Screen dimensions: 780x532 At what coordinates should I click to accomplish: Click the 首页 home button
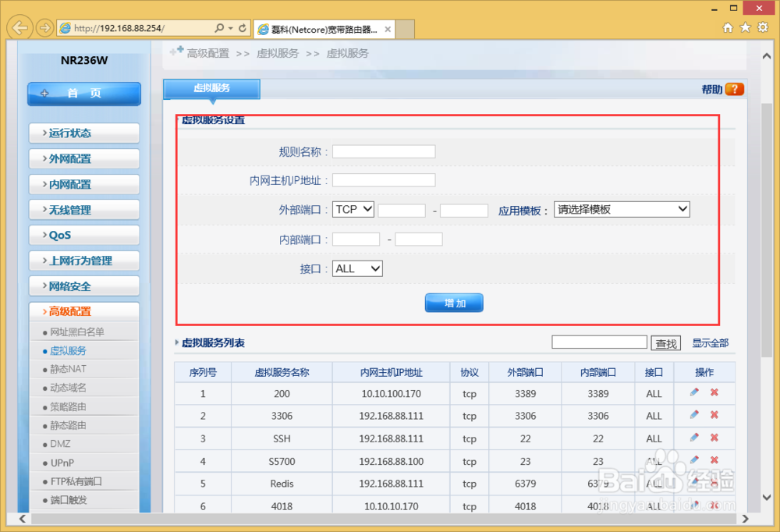tap(84, 94)
